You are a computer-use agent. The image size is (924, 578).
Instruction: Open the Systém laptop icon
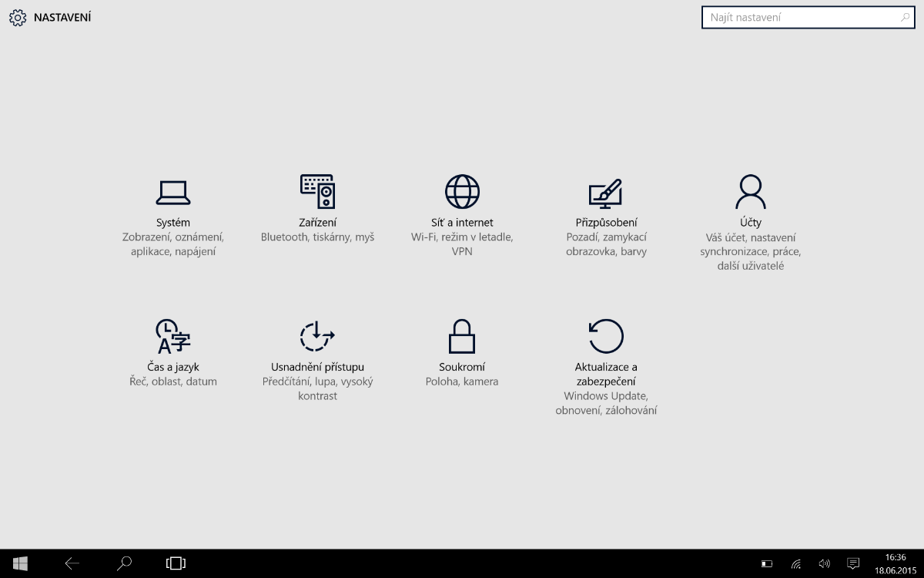pos(173,192)
